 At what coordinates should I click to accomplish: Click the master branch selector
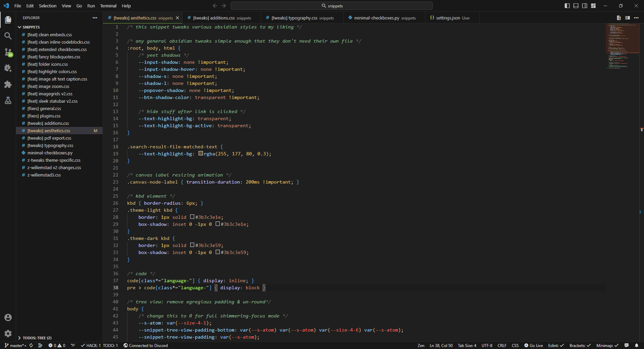(x=15, y=345)
